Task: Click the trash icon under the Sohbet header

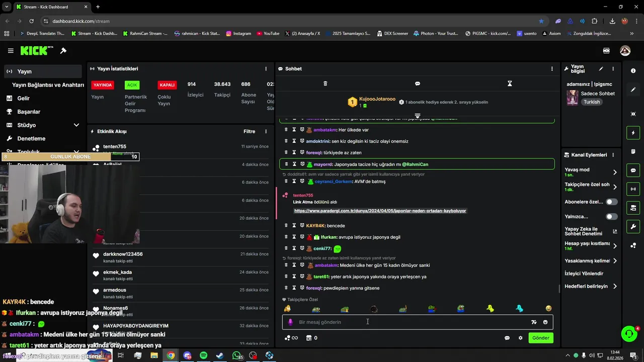Action: (325, 83)
